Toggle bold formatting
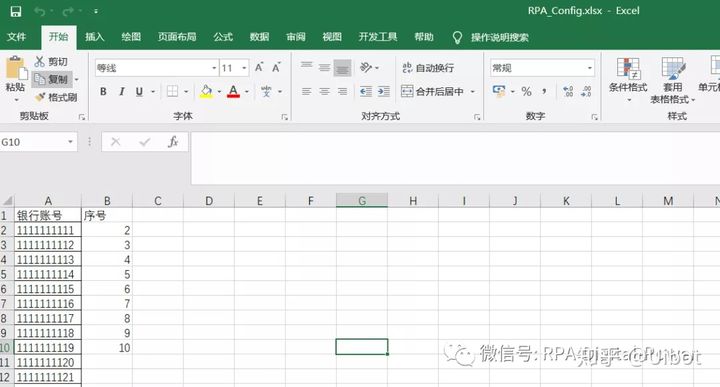The width and height of the screenshot is (720, 387). [103, 91]
